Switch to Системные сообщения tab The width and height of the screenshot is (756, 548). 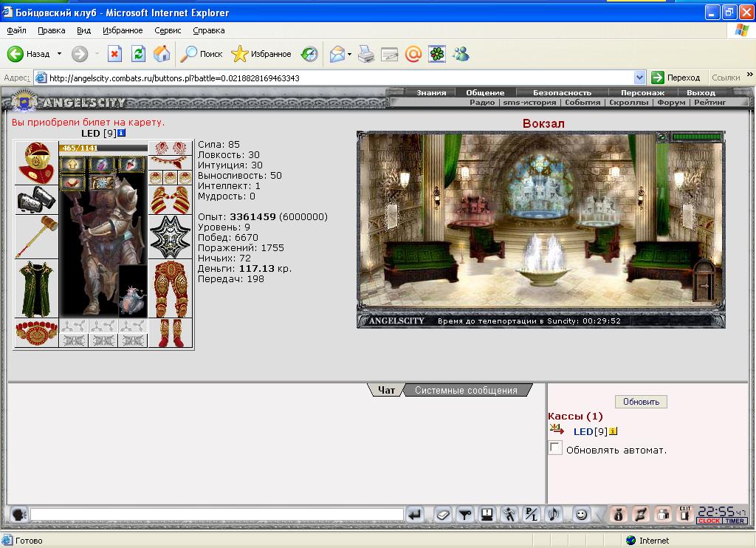click(x=466, y=390)
